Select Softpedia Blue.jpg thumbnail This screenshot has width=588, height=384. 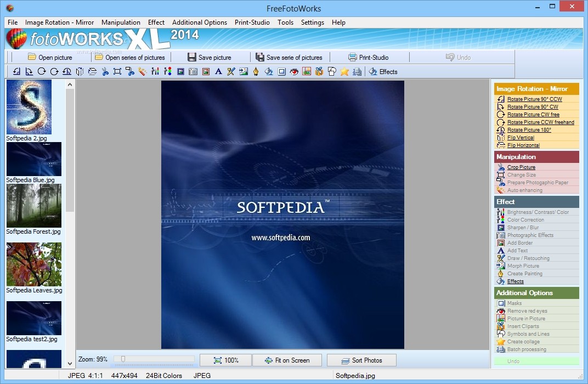[34, 159]
